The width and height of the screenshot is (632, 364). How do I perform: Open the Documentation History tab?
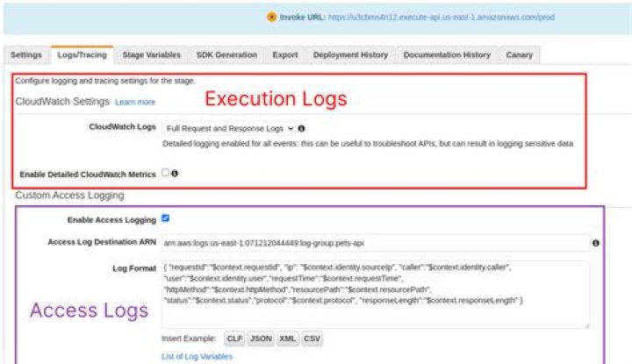point(447,55)
